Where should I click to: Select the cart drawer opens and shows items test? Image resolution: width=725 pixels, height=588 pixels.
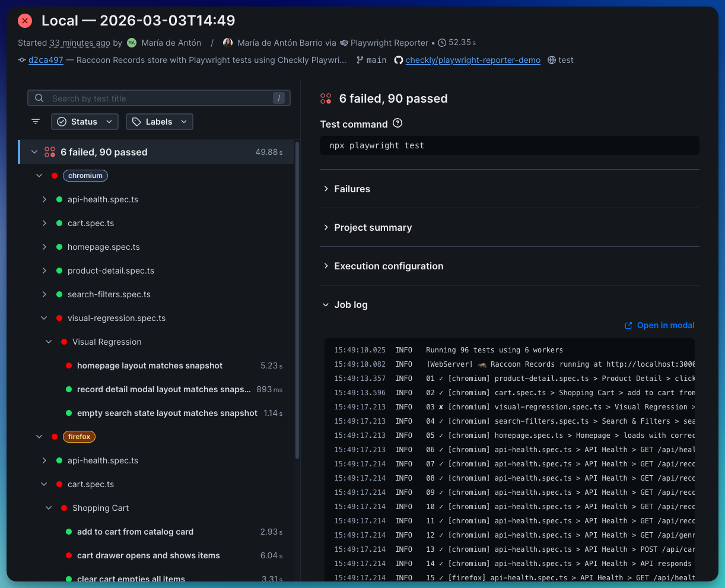click(148, 555)
